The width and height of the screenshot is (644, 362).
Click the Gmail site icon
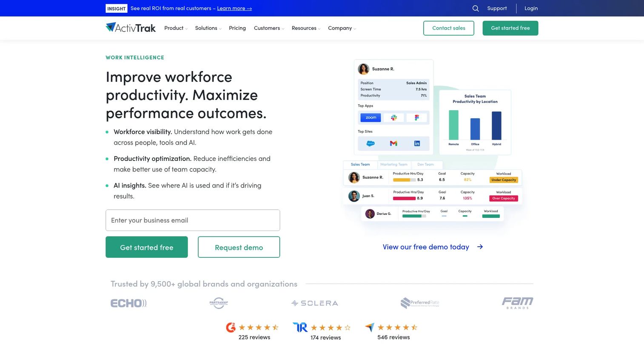(x=393, y=144)
